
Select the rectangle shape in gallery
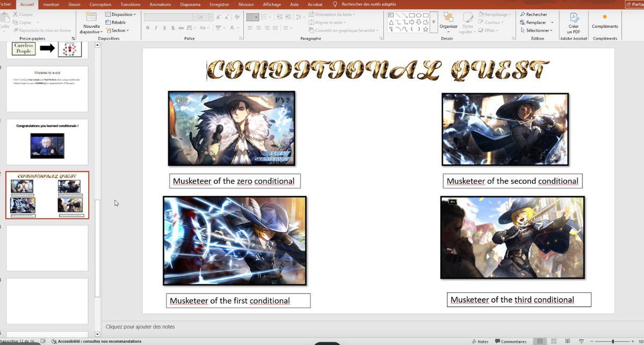coord(412,16)
